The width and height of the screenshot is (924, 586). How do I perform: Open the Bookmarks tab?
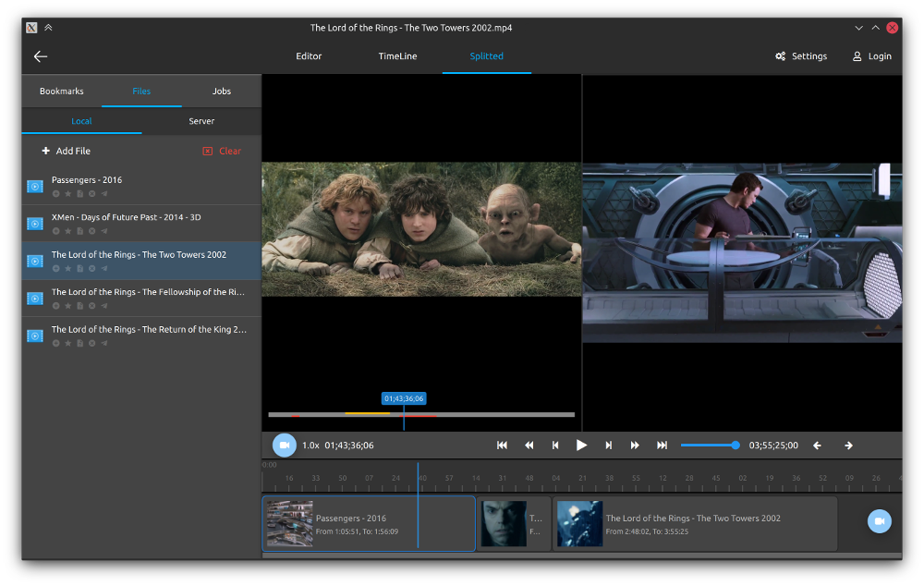click(x=62, y=92)
